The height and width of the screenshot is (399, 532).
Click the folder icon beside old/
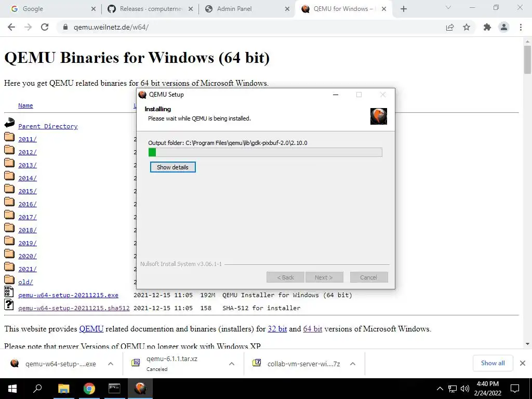[9, 280]
